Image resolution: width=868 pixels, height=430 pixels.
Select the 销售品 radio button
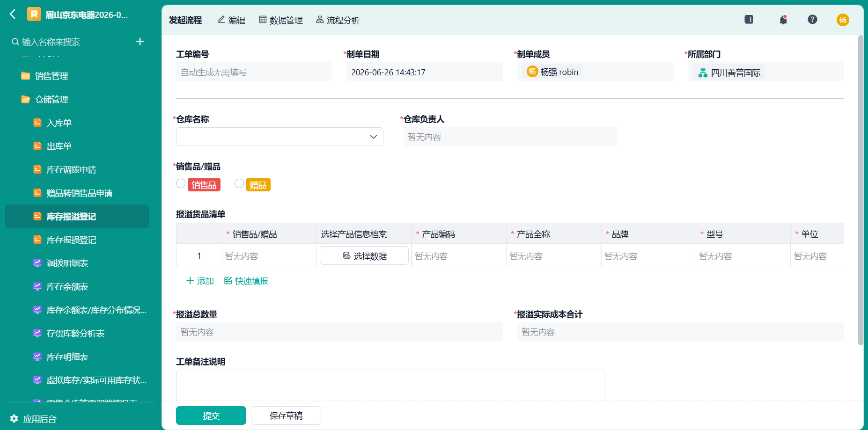coord(181,183)
